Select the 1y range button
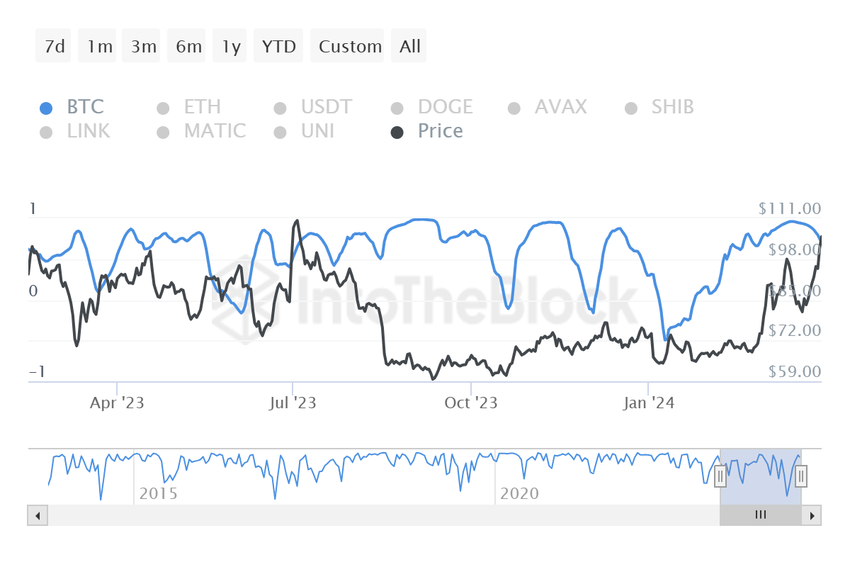The width and height of the screenshot is (850, 567). [x=230, y=46]
